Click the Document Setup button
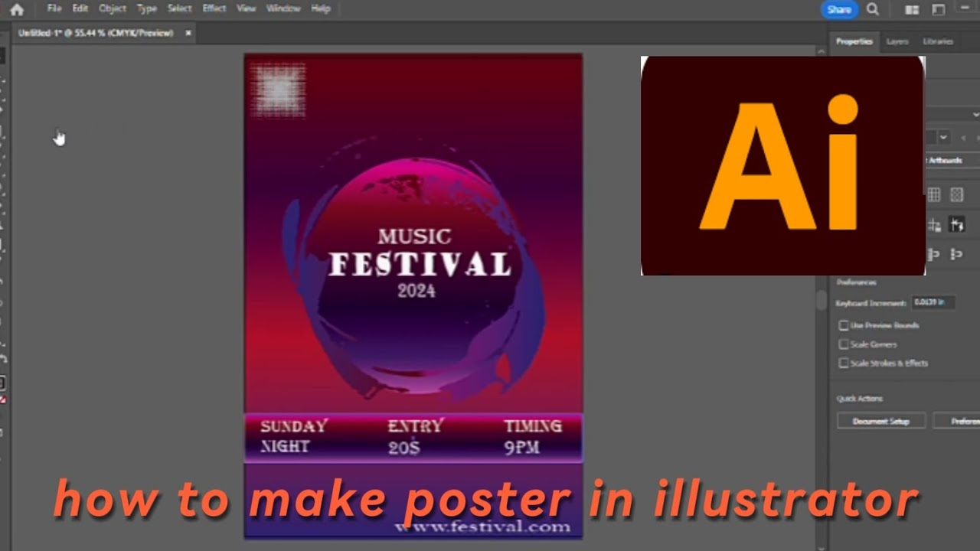980x551 pixels. coord(880,421)
